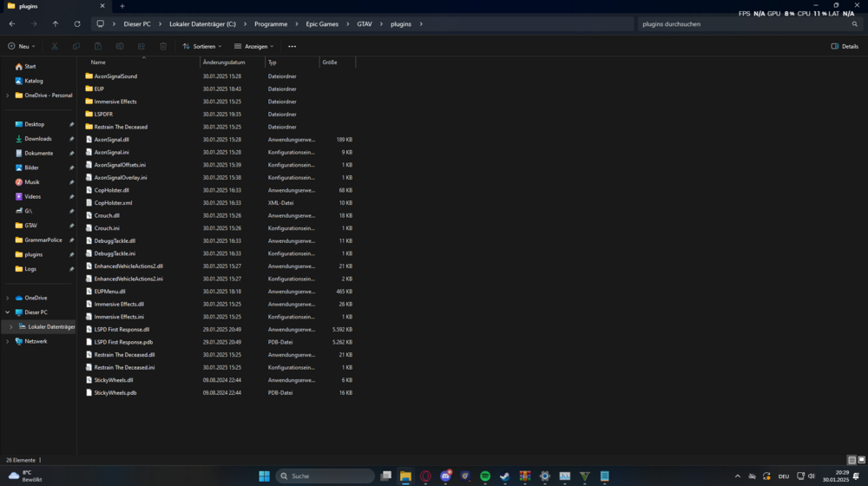Click Dieser PC in the address bar

tap(137, 24)
